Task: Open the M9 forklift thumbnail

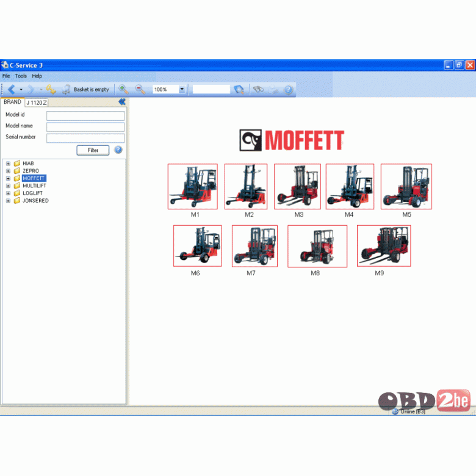Action: [x=384, y=246]
